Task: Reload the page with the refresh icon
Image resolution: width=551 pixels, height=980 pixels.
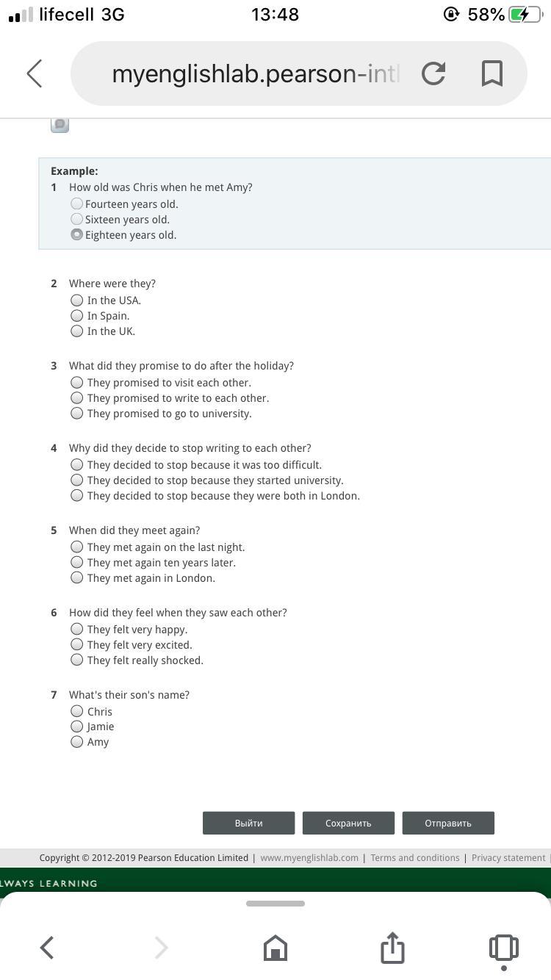Action: point(433,73)
